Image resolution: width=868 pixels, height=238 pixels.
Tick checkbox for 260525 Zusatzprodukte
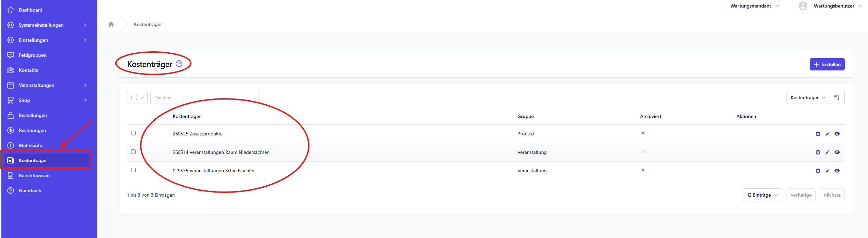click(x=134, y=133)
